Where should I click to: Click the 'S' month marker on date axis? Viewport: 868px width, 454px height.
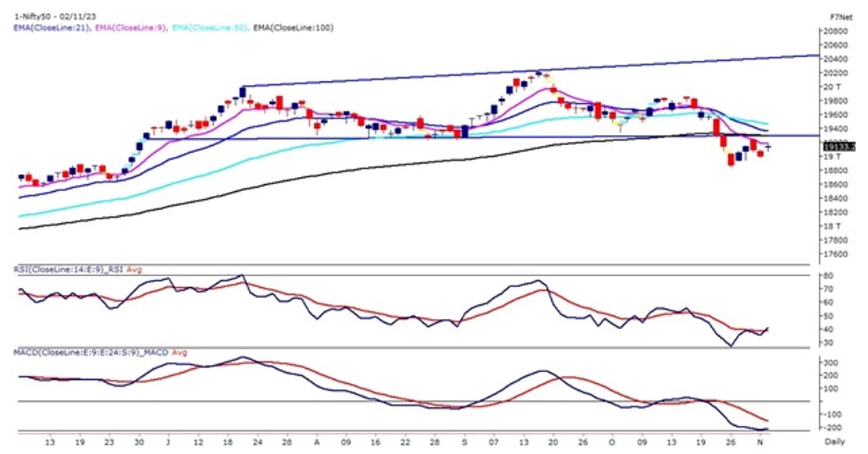(464, 442)
